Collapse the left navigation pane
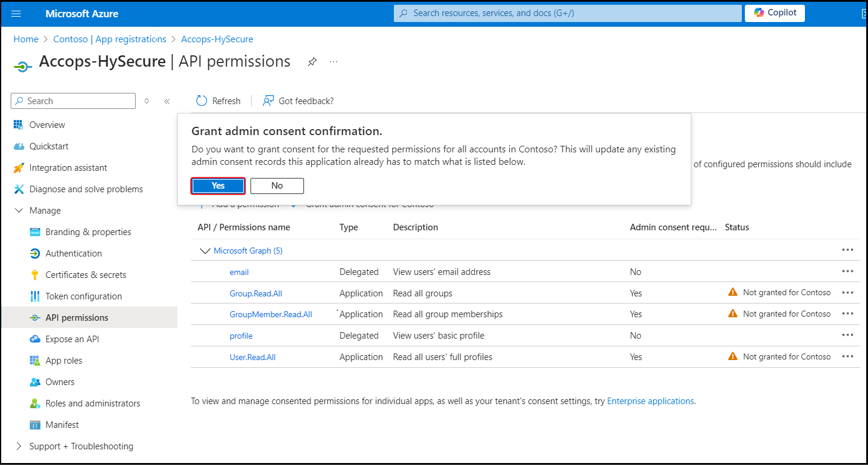Viewport: 868px width, 466px height. tap(167, 101)
